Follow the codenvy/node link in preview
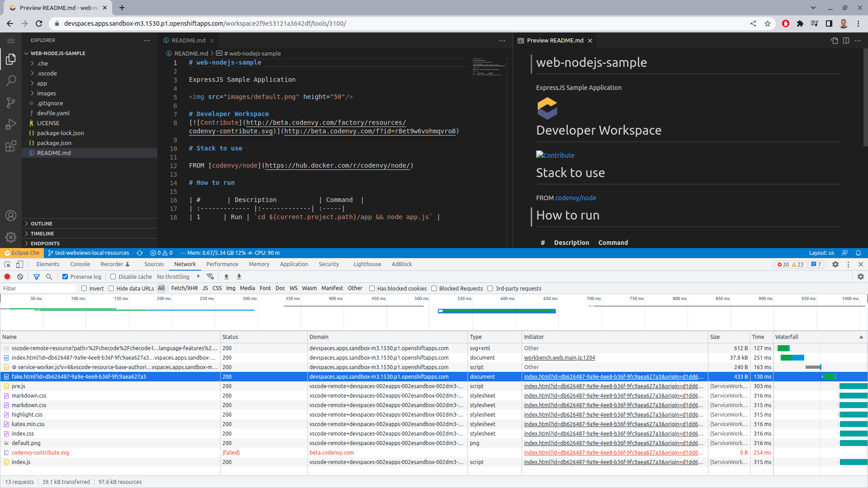 point(576,198)
